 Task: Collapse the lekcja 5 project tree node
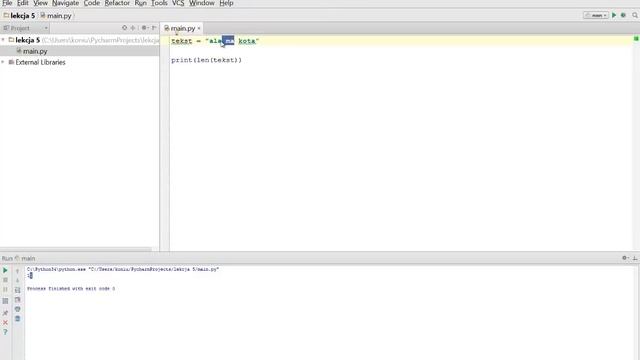tap(3, 40)
